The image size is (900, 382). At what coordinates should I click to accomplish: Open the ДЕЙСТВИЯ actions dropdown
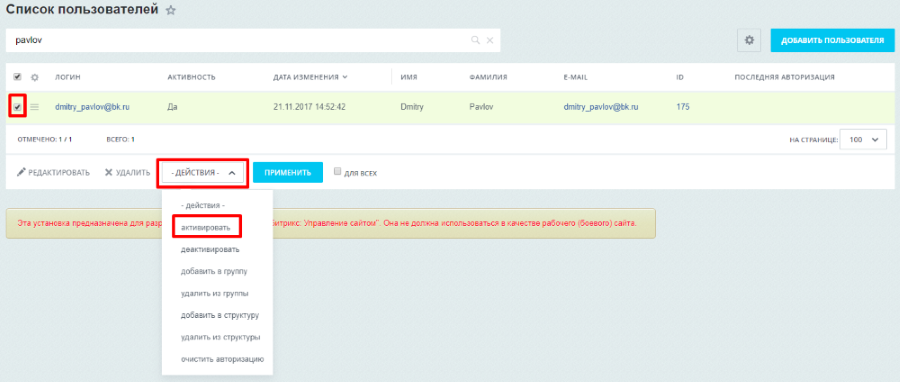[x=203, y=172]
